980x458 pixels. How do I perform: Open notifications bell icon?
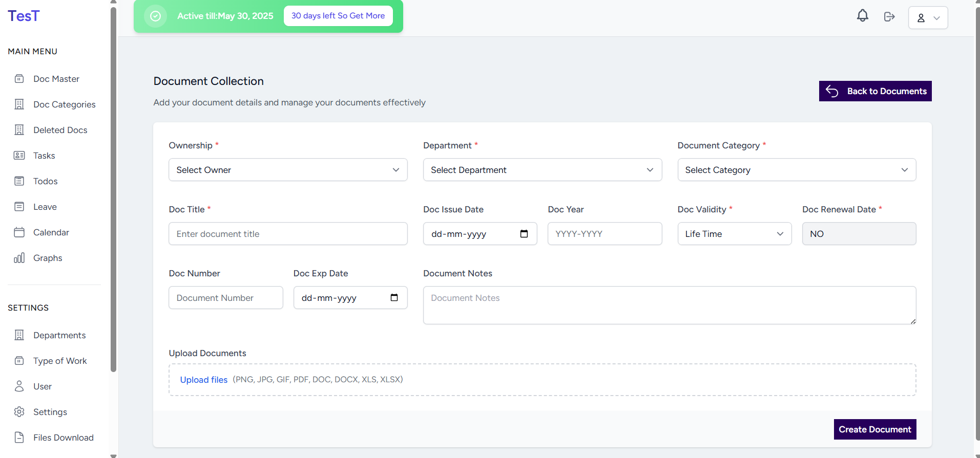coord(863,16)
